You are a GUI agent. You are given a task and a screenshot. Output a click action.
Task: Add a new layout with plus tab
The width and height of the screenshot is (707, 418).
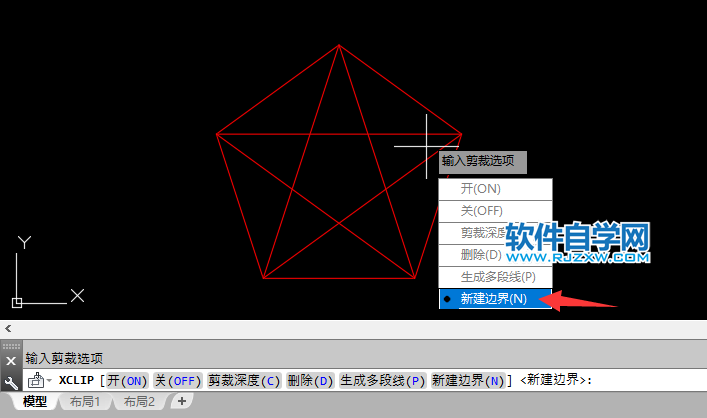pyautogui.click(x=181, y=401)
